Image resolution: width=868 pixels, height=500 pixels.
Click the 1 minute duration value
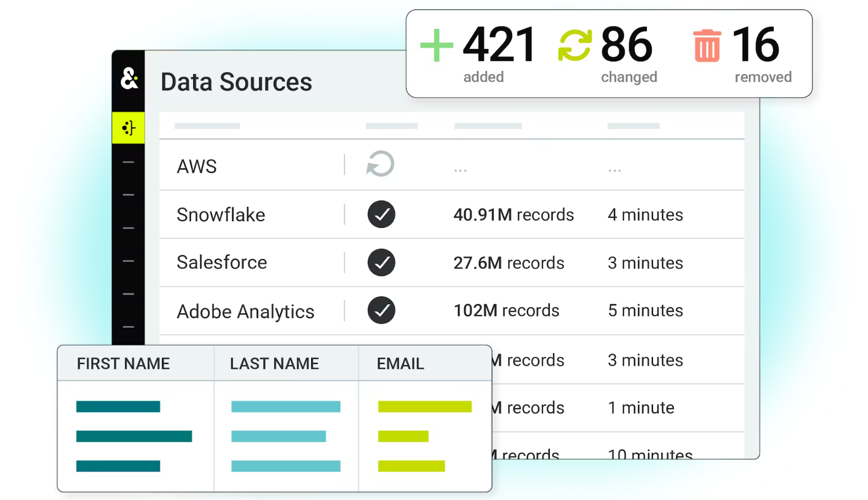click(x=641, y=408)
